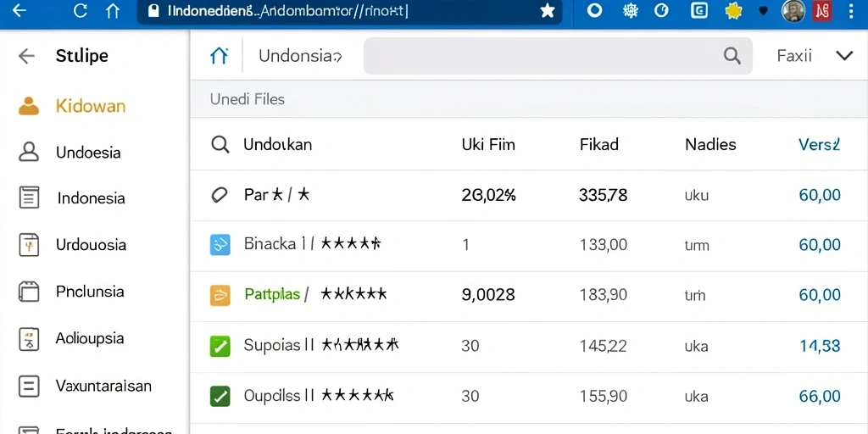The width and height of the screenshot is (868, 434).
Task: Click 60,00 value in the Par row
Action: (820, 195)
